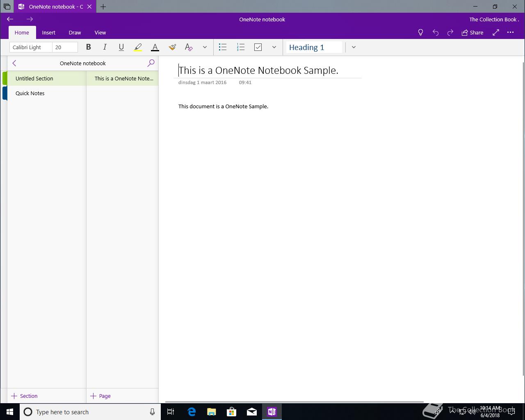
Task: Click the text 'This document is a OneNote Sample.'
Action: (x=223, y=106)
